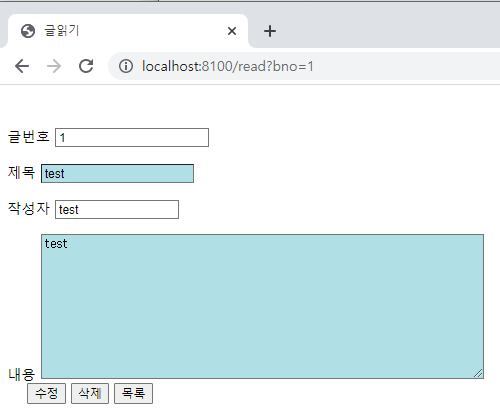Go back using the browser back arrow
Viewport: 500px width, 420px height.
pyautogui.click(x=22, y=66)
